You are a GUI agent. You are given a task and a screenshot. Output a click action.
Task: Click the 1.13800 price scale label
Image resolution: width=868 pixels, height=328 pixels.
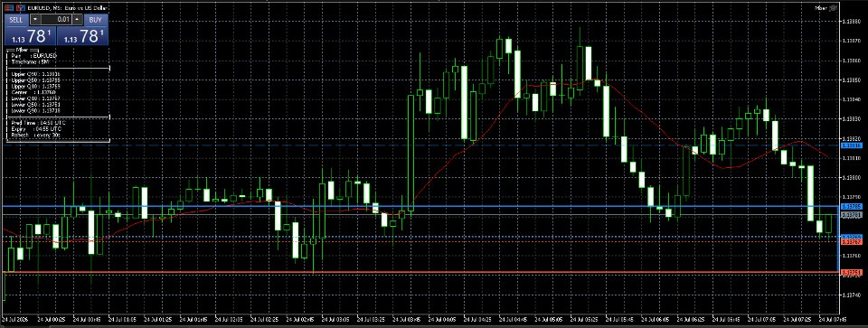[853, 177]
